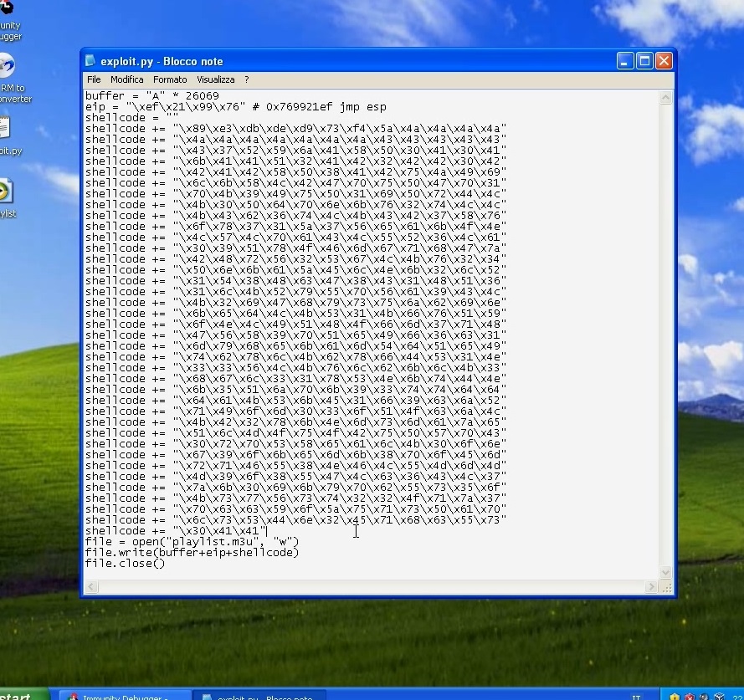
Task: Click the last shellcode line "\x30\x41\x41"
Action: [x=176, y=531]
